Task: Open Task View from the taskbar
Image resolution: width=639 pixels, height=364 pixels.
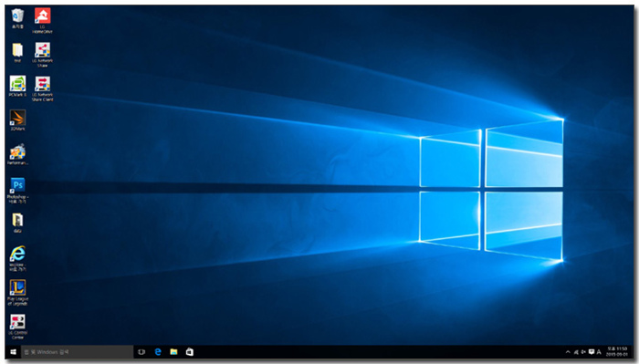Action: 141,352
